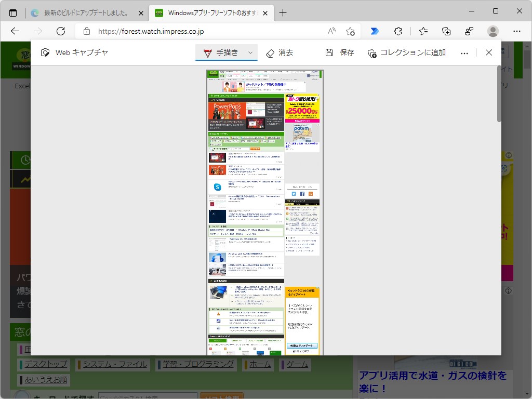Open the browser Settings and more menu
Viewport: 532px width, 399px height.
pyautogui.click(x=516, y=31)
